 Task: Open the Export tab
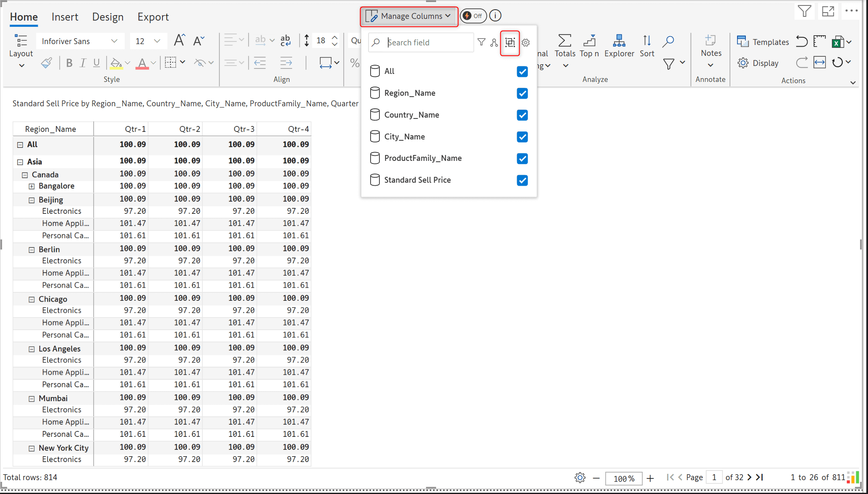pyautogui.click(x=153, y=17)
